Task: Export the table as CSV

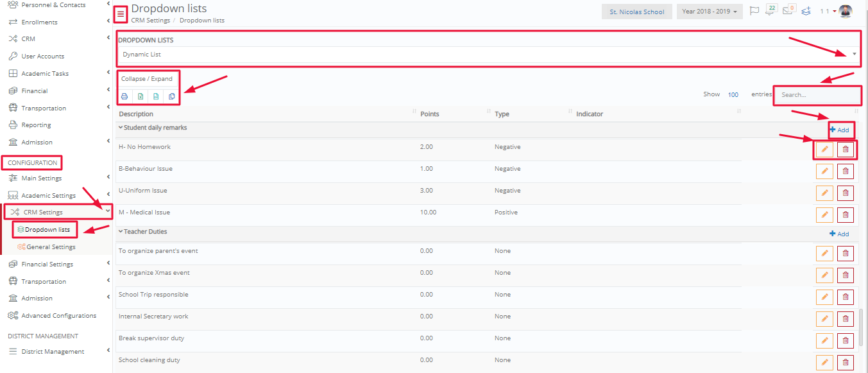Action: tap(156, 96)
